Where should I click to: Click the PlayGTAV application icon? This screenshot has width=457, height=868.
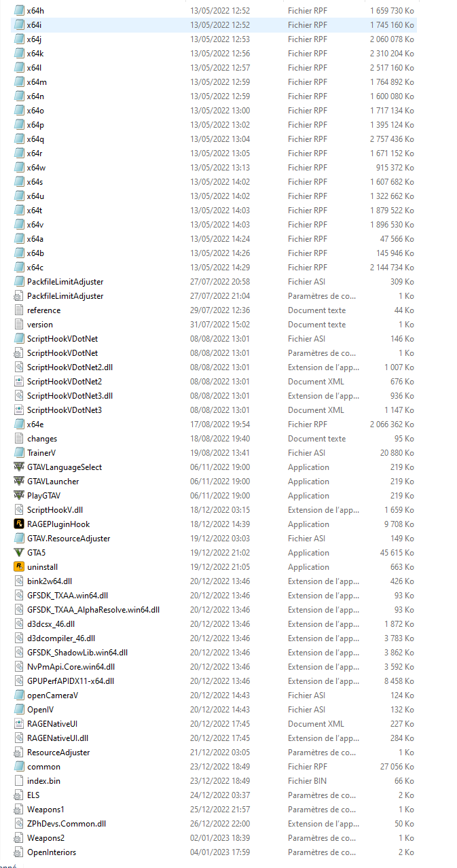coord(19,495)
